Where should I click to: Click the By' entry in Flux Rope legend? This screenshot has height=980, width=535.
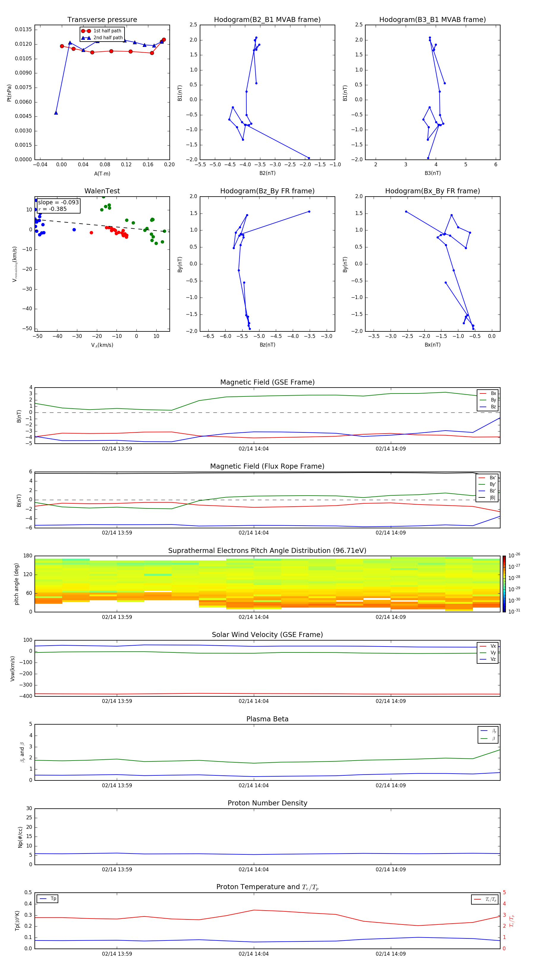pyautogui.click(x=487, y=484)
